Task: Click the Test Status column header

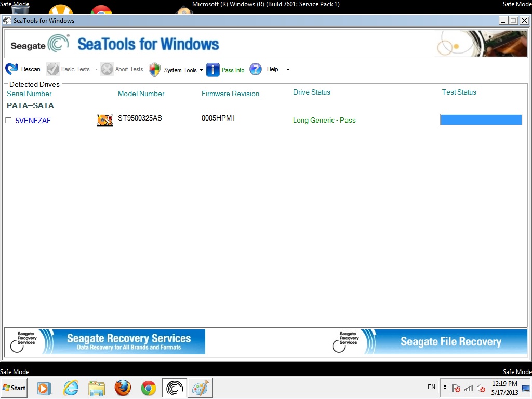Action: 459,92
